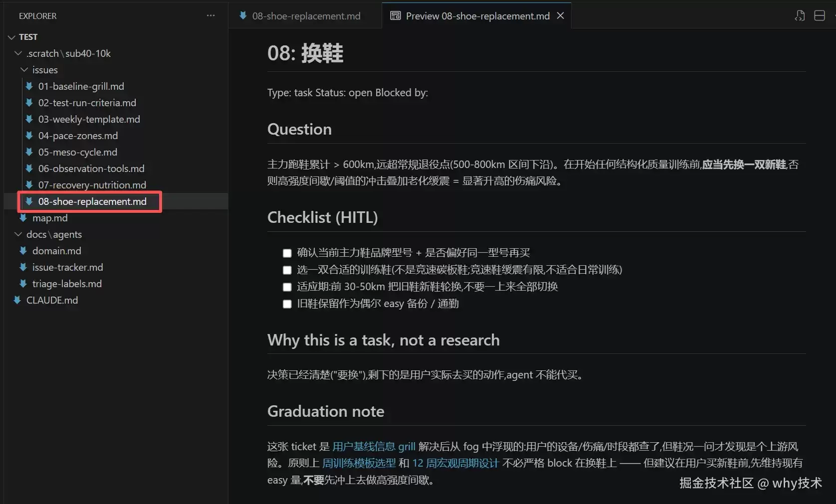Image resolution: width=836 pixels, height=504 pixels.
Task: Click the 08: 换鞋 heading
Action: coord(305,53)
